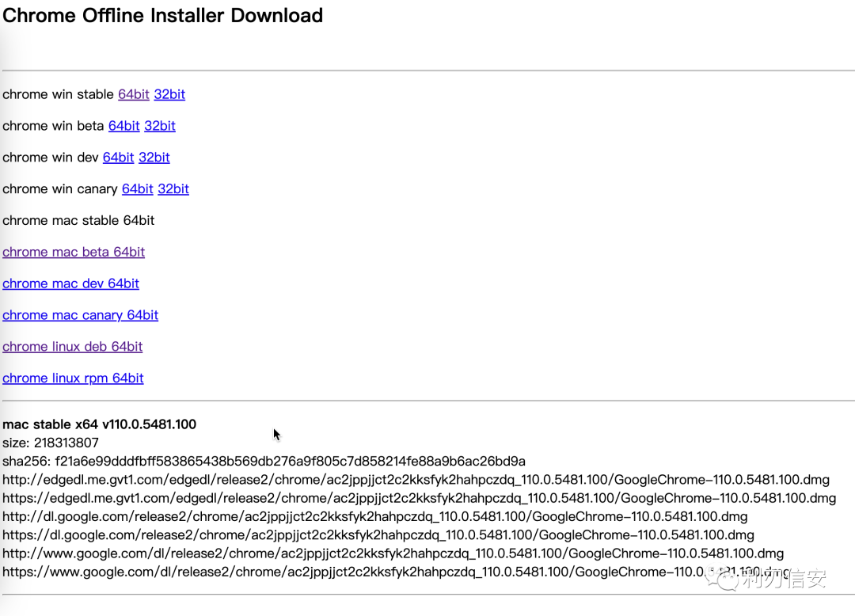Open chrome win stable 32bit link
855x616 pixels.
point(169,94)
